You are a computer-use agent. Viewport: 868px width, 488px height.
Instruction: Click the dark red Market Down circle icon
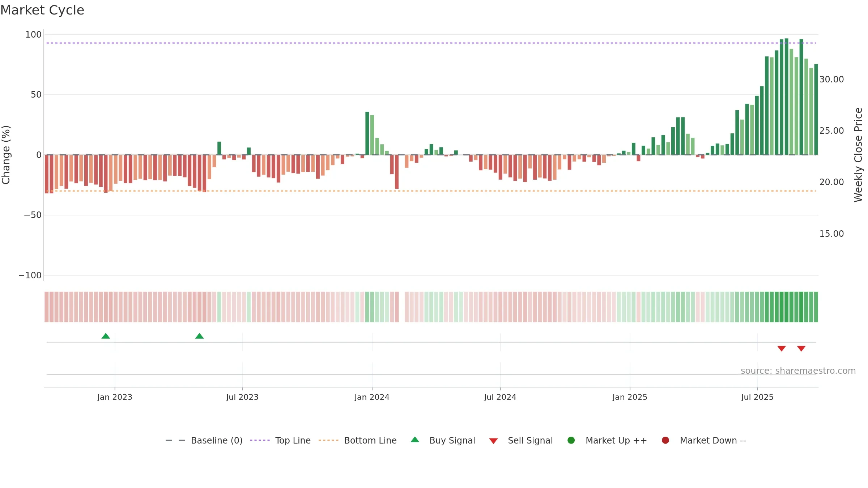pyautogui.click(x=665, y=440)
